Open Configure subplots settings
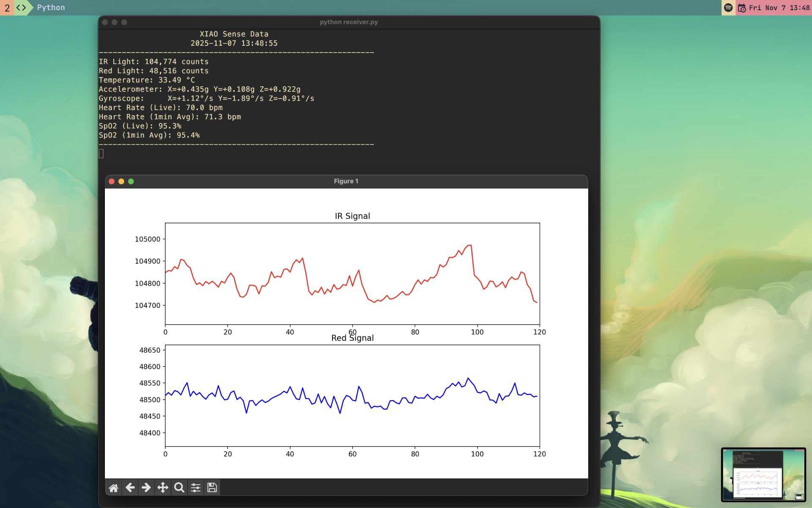Screen dimensions: 812x508 [x=196, y=488]
